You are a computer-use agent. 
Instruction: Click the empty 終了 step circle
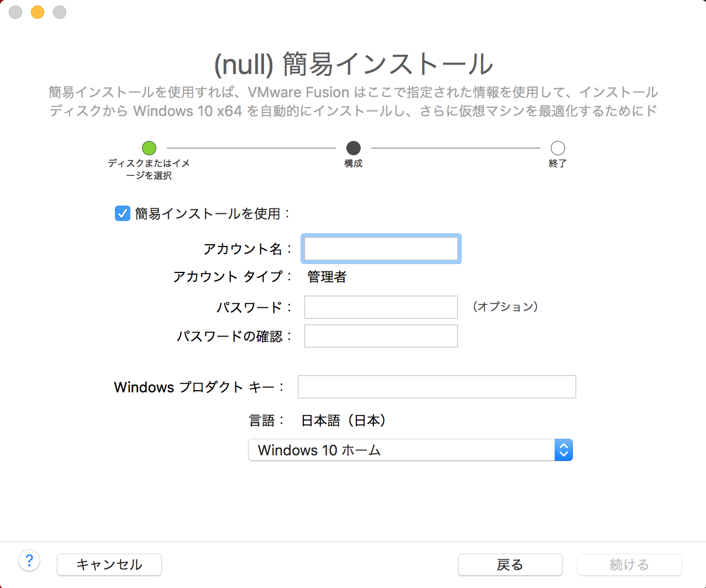point(558,148)
